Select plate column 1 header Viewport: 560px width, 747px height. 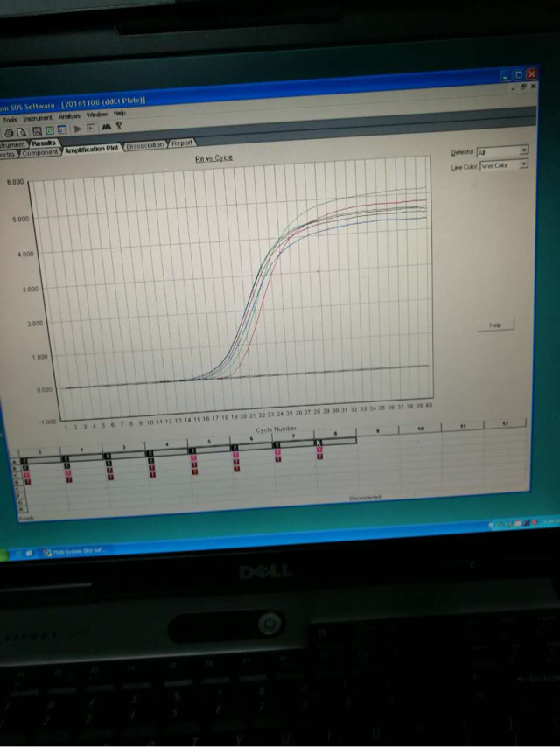(39, 451)
